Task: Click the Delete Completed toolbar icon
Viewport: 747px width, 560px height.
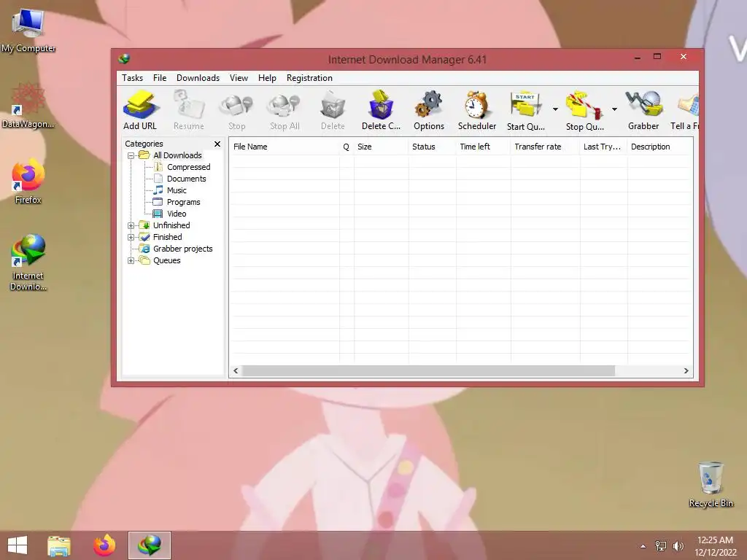Action: click(x=381, y=111)
